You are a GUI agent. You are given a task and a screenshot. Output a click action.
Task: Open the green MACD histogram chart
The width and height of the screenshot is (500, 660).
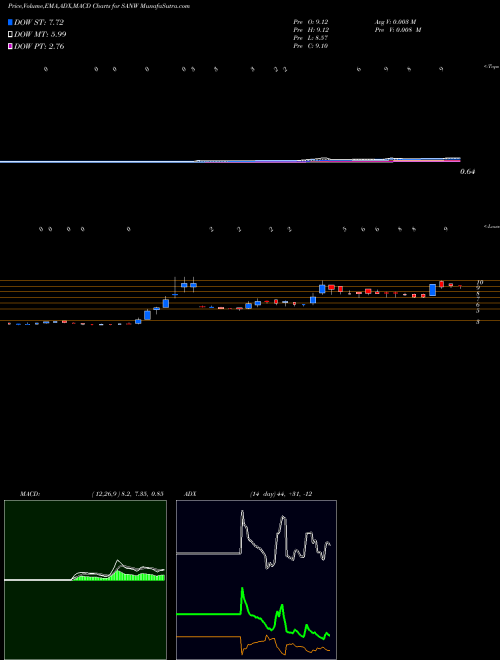pos(85,580)
